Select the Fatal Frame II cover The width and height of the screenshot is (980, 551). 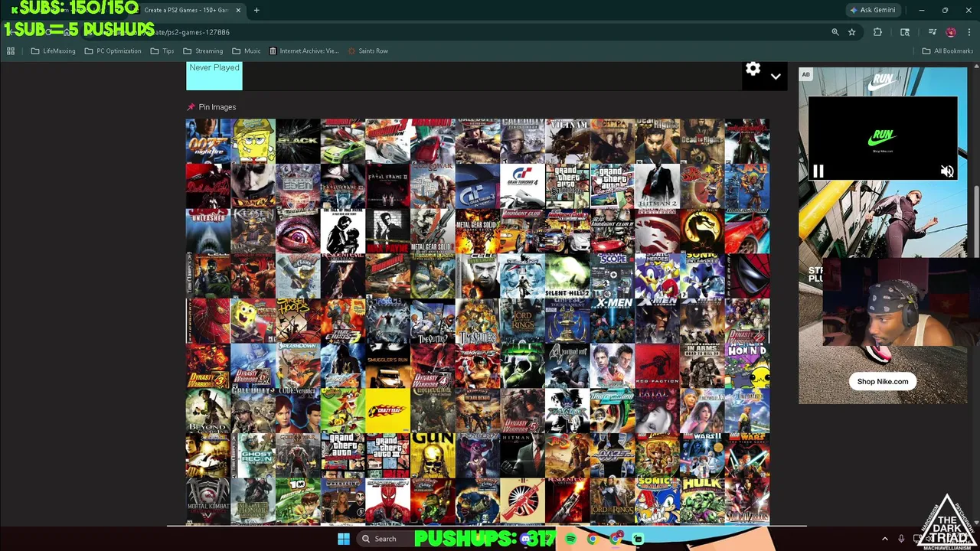[388, 186]
